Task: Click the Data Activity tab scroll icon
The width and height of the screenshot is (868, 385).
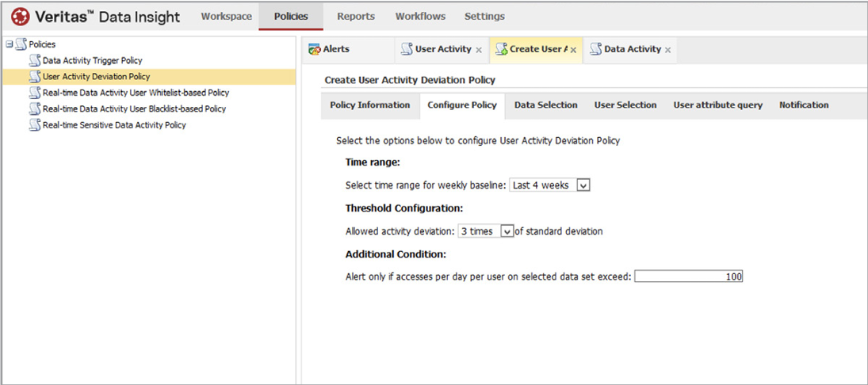Action: (596, 49)
